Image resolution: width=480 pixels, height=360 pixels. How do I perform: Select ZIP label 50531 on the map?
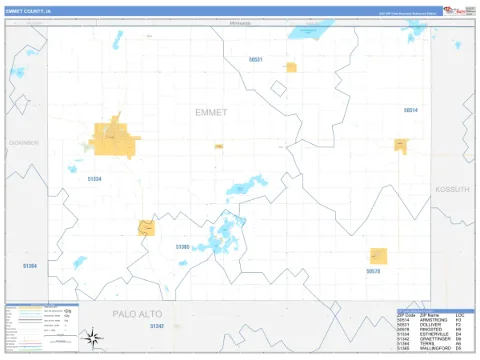[256, 60]
